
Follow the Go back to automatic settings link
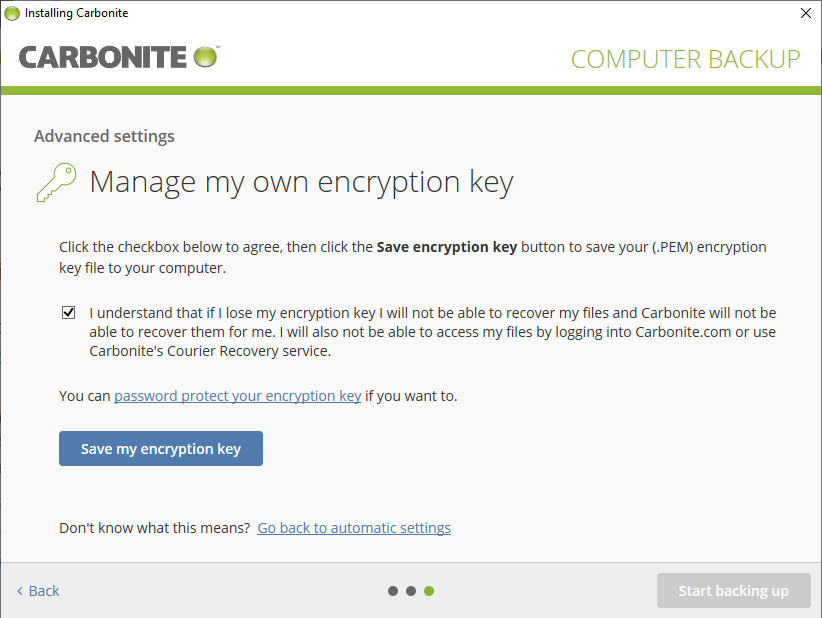(x=354, y=528)
